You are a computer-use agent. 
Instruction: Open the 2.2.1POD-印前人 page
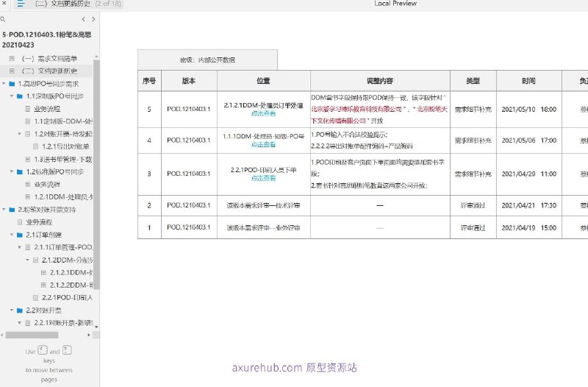click(x=68, y=297)
